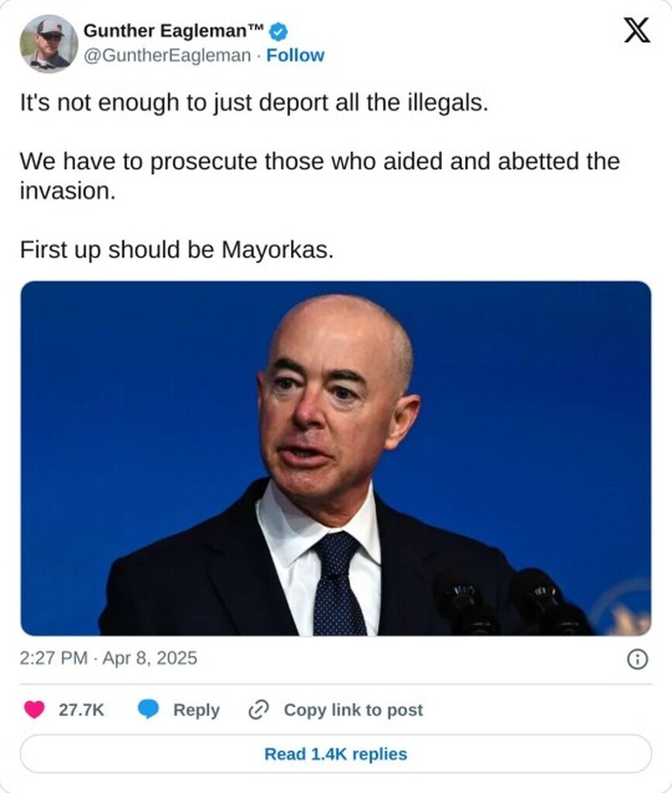
Task: Click Copy link to post text
Action: click(354, 710)
